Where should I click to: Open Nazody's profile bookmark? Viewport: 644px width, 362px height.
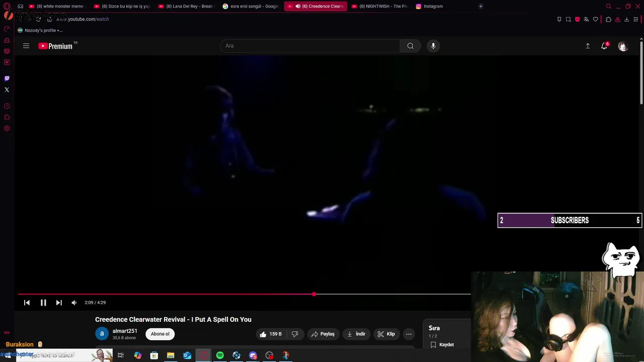pos(40,30)
